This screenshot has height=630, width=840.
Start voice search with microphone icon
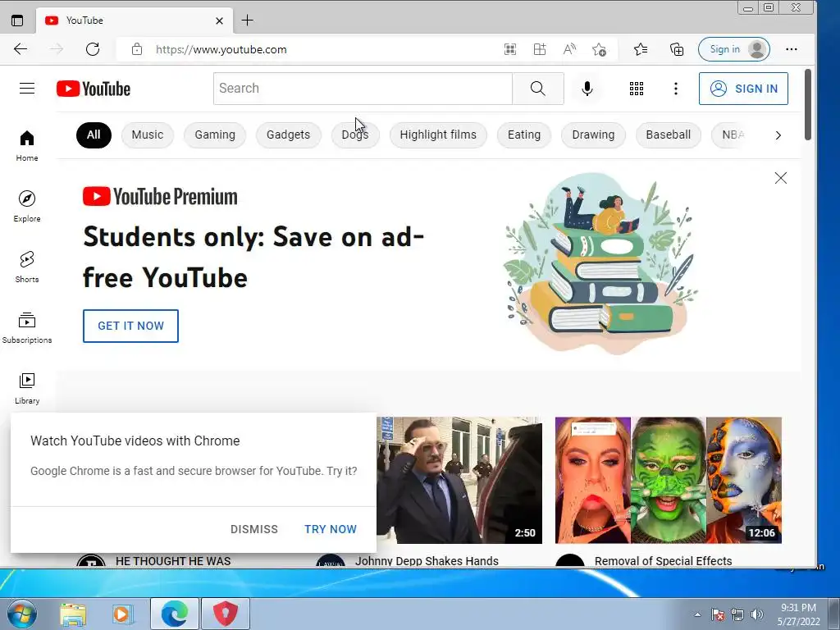coord(587,89)
